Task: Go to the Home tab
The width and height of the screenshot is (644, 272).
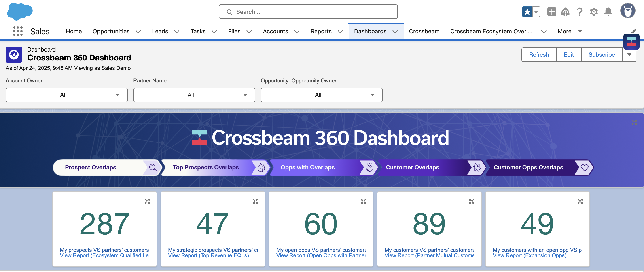Action: (74, 31)
